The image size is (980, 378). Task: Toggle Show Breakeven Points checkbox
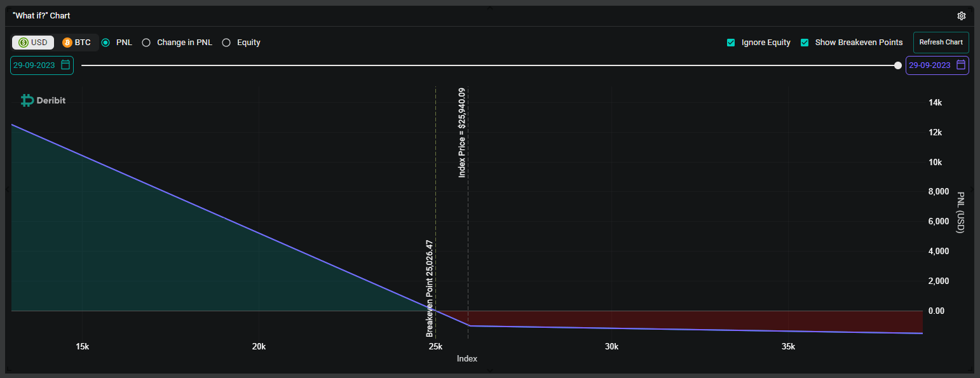point(805,43)
